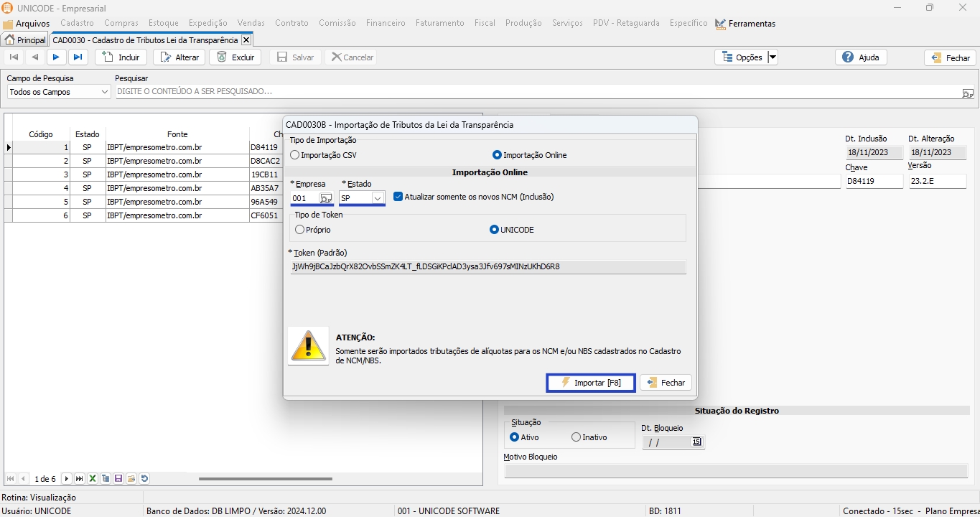The width and height of the screenshot is (980, 517).
Task: Switch to the Principal tab
Action: click(25, 40)
